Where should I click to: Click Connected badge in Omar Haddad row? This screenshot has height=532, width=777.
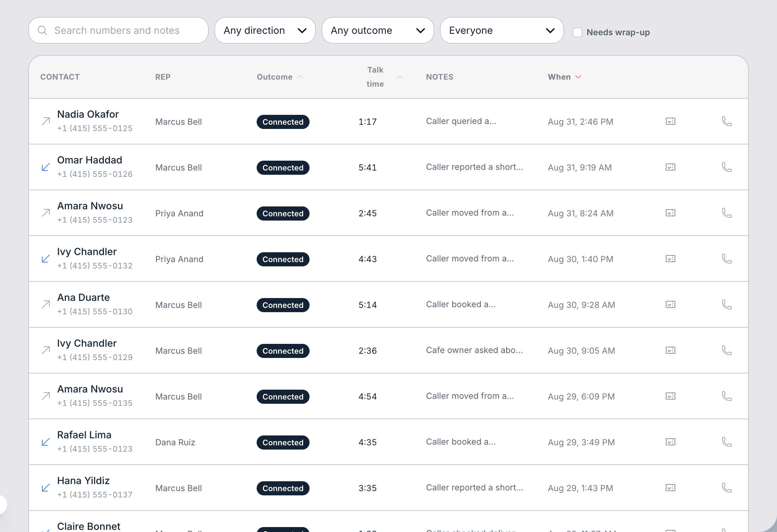coord(283,168)
